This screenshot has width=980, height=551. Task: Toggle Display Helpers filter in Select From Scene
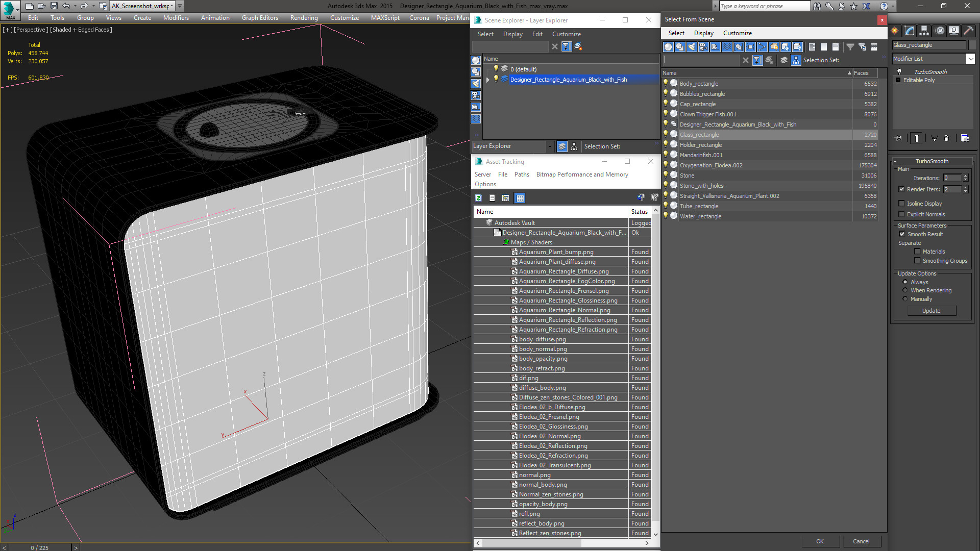(715, 47)
